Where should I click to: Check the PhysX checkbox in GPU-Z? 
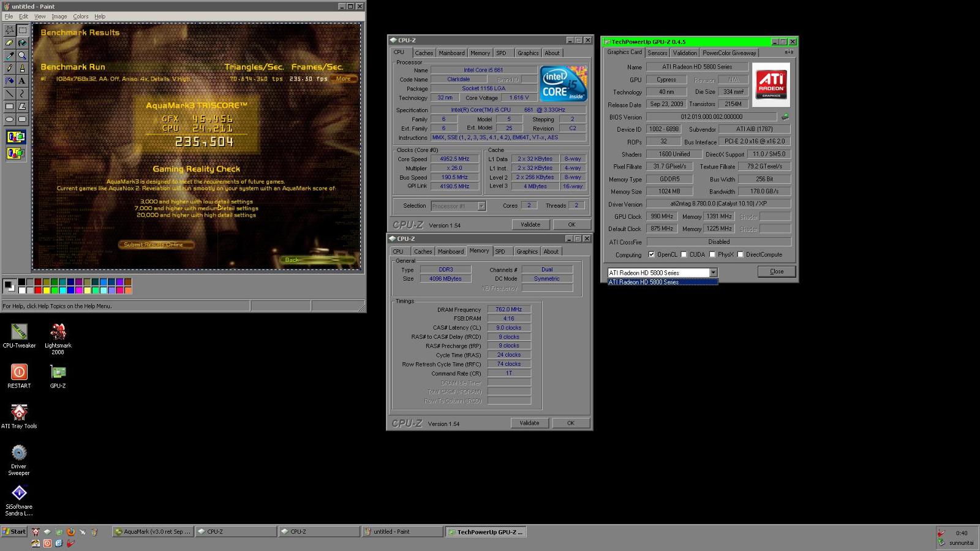(712, 254)
